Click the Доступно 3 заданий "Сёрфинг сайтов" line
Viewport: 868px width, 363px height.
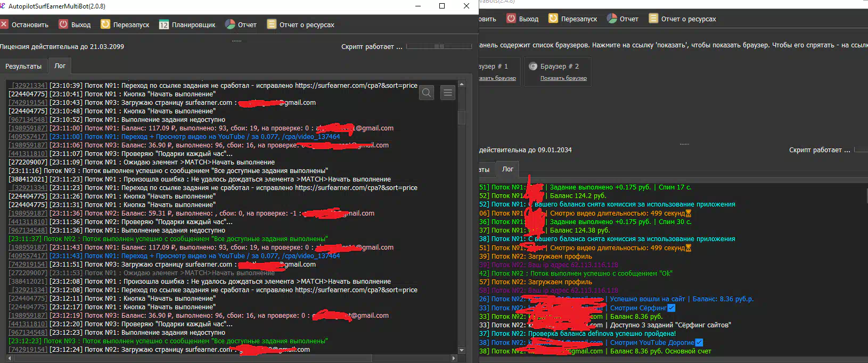pos(605,325)
